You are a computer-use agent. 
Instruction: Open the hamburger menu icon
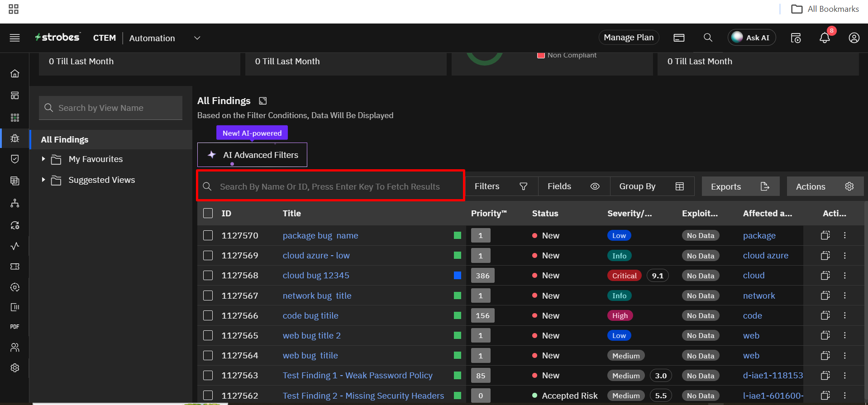[14, 38]
